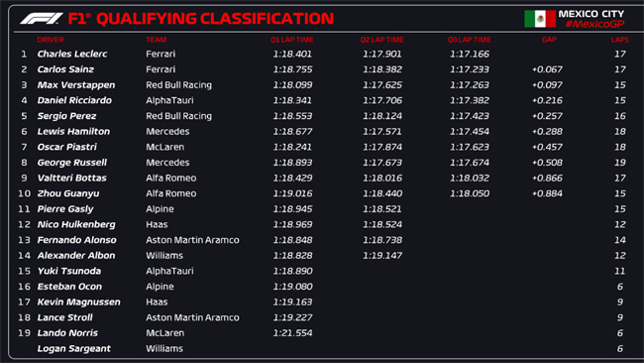Viewport: 644px width, 363px height.
Task: Click Sainz's gap +0.067
Action: [x=547, y=69]
